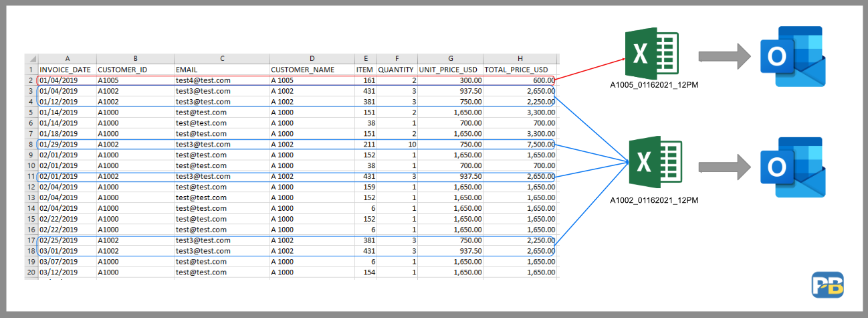Click the Excel icon above A1002_01162021_12PM
Viewport: 868px width, 318px height.
coord(655,163)
